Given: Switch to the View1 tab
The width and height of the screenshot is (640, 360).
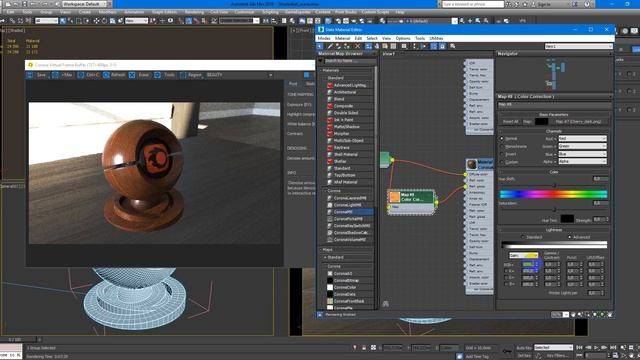Looking at the screenshot, I should (389, 54).
